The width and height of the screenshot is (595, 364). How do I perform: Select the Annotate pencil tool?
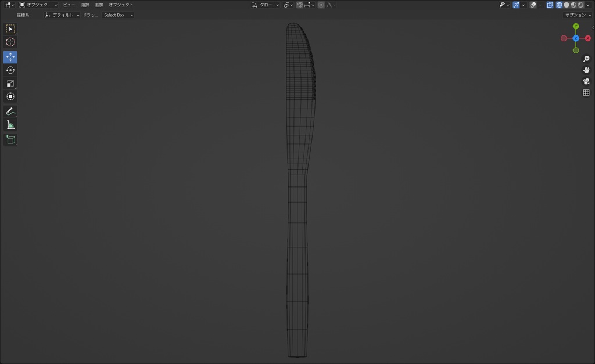(x=10, y=111)
